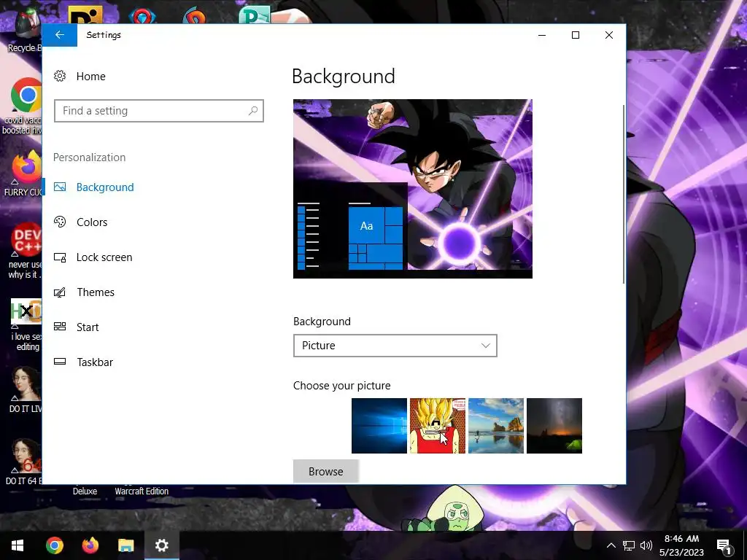This screenshot has width=747, height=560.
Task: Click the search magnifier in Find a setting
Action: click(x=253, y=111)
